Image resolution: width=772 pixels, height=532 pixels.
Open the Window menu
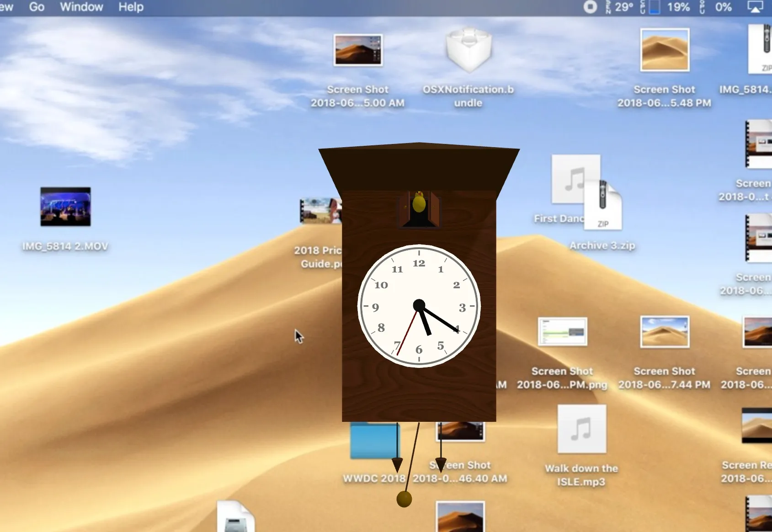click(x=81, y=7)
